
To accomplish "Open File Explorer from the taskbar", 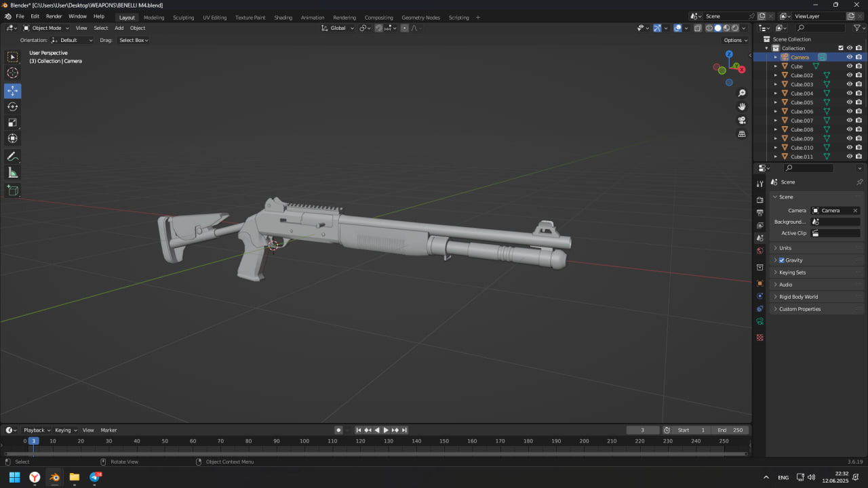I will (75, 477).
